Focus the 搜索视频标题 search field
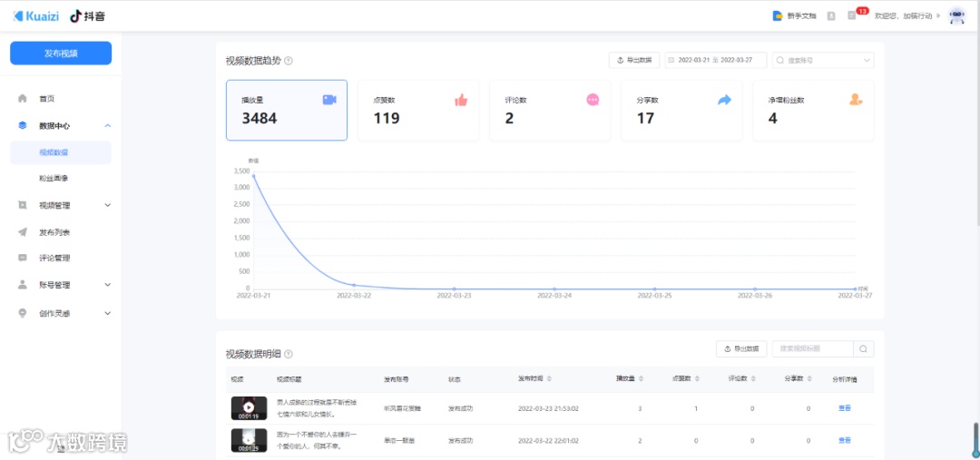The height and width of the screenshot is (460, 980). click(812, 348)
